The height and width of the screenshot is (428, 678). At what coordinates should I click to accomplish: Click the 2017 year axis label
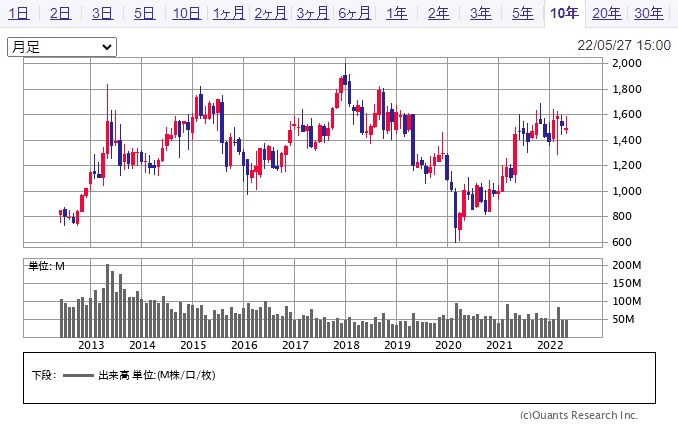(295, 345)
